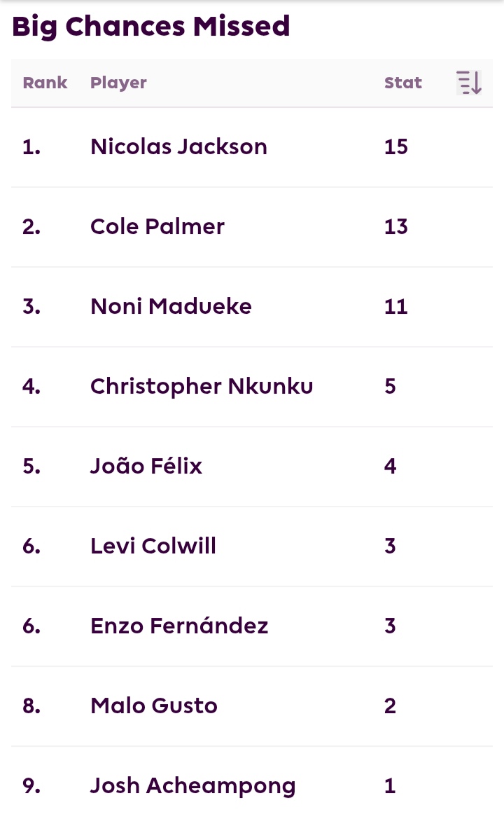
Task: Click Cole Palmer's stat value 13
Action: 396,227
